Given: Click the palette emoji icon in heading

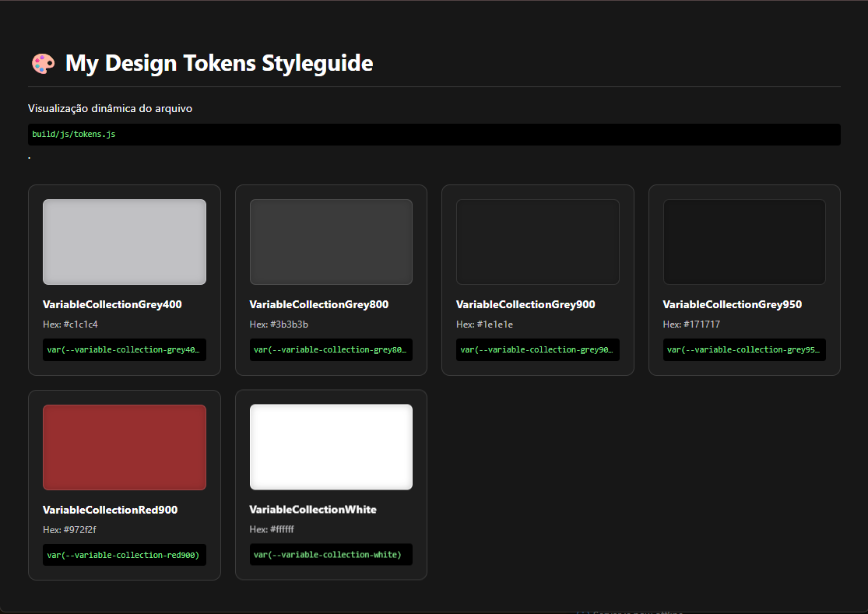Looking at the screenshot, I should [43, 64].
